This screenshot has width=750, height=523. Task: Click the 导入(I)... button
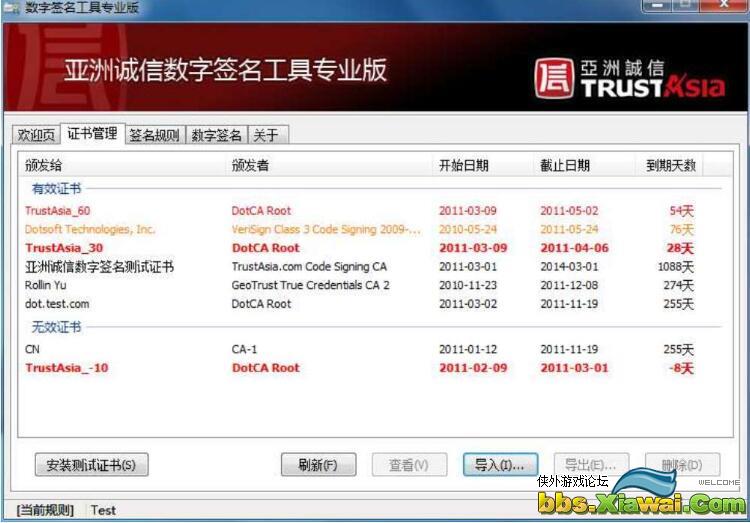[500, 465]
